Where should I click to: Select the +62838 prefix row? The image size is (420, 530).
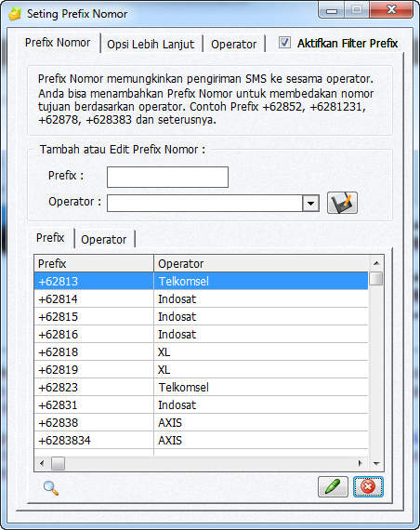click(201, 422)
